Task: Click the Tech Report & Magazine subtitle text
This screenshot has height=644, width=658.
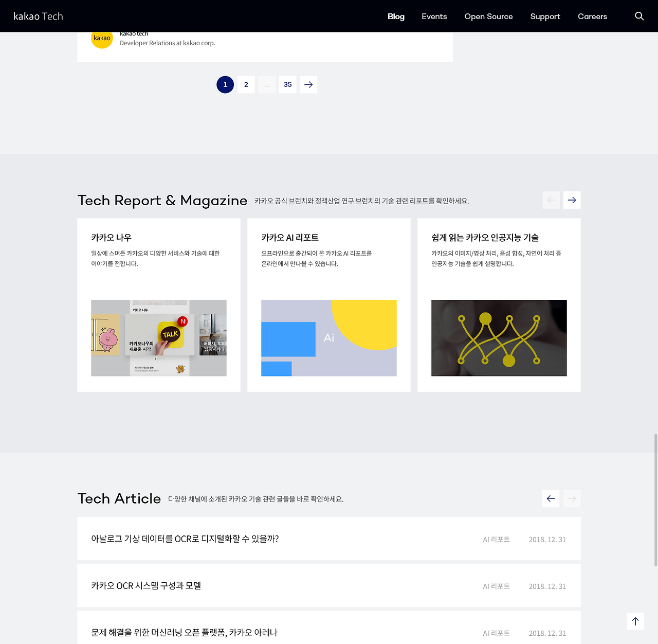Action: (x=362, y=201)
